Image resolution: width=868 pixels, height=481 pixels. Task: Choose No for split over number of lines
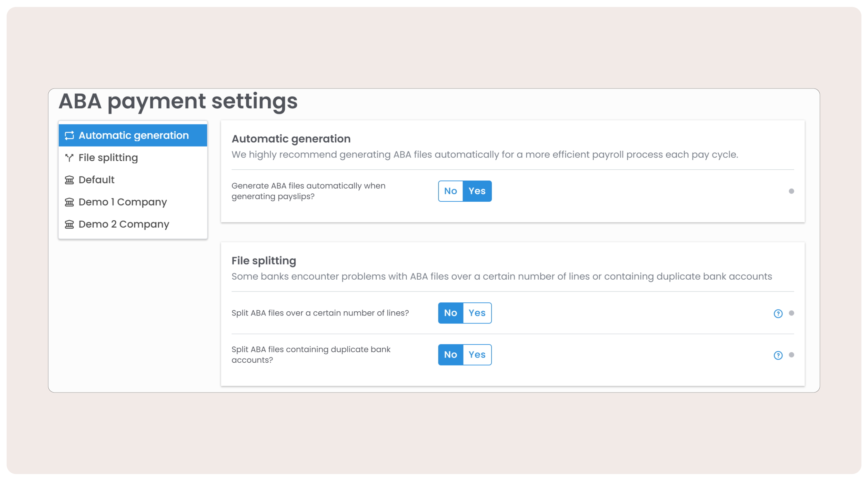click(451, 313)
